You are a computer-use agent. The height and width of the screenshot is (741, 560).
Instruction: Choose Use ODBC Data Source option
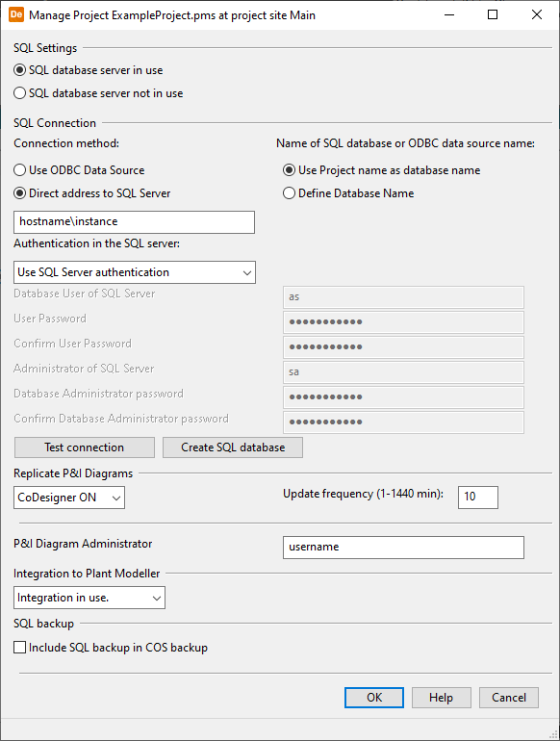pos(79,170)
